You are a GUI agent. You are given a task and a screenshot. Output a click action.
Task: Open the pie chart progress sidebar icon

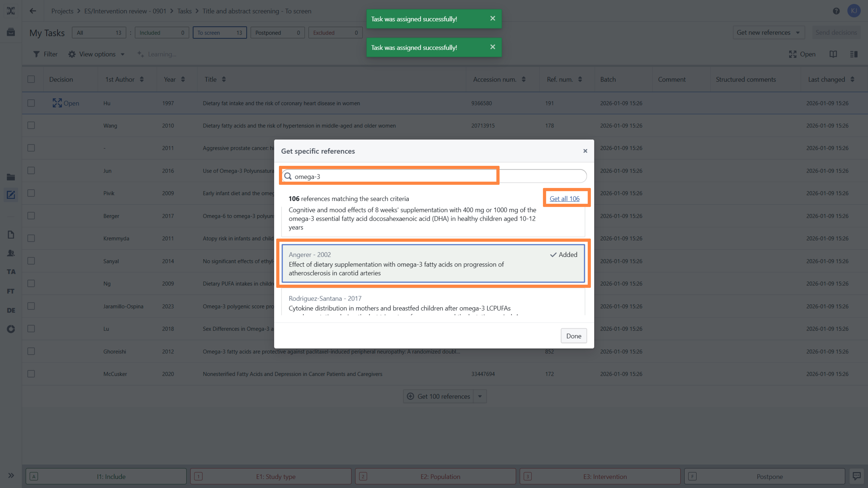pyautogui.click(x=11, y=329)
